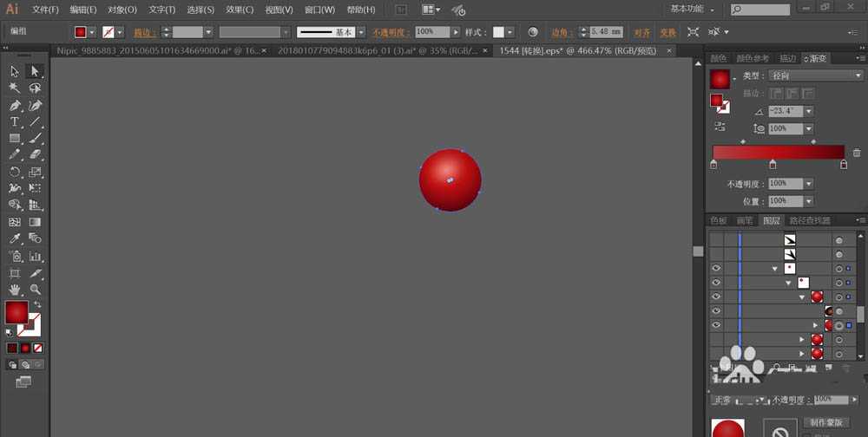Image resolution: width=868 pixels, height=437 pixels.
Task: Open the 样式 graphic style dropdown
Action: pyautogui.click(x=510, y=32)
